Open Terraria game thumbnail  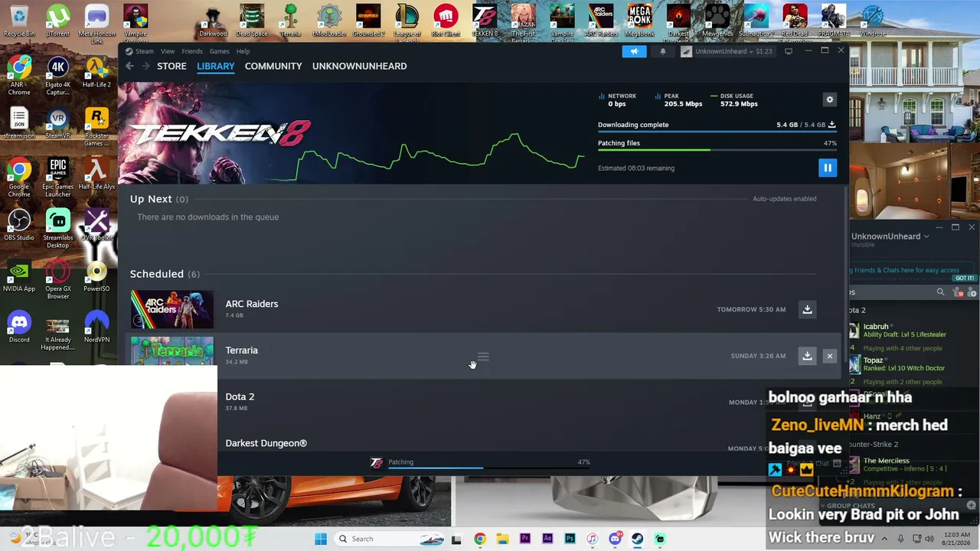click(172, 351)
